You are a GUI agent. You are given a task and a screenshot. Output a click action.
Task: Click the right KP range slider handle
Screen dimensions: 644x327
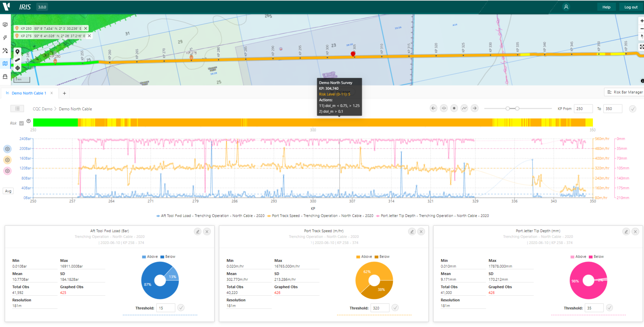(517, 108)
